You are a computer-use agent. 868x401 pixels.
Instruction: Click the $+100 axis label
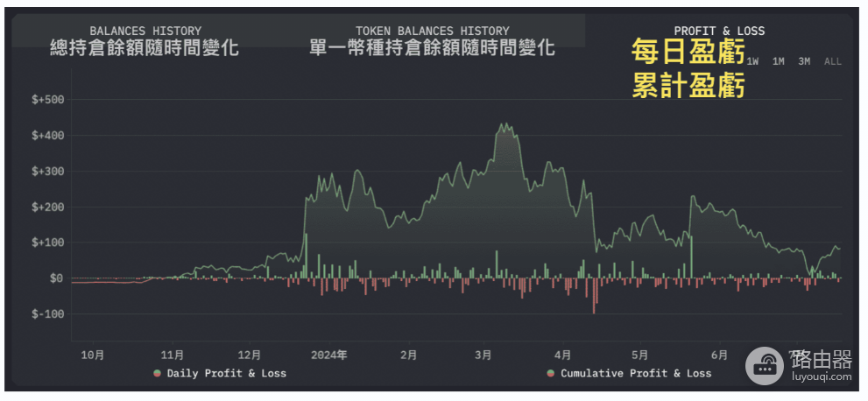point(49,243)
